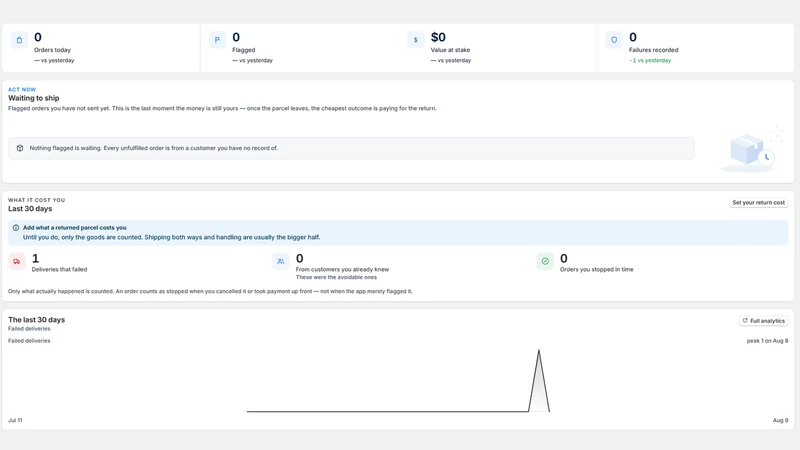This screenshot has width=800, height=450.
Task: Click the Deliveries that failed truck icon
Action: pos(17,261)
